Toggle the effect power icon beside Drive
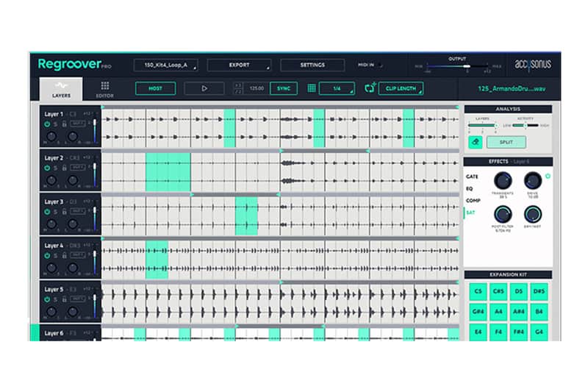 coord(548,176)
